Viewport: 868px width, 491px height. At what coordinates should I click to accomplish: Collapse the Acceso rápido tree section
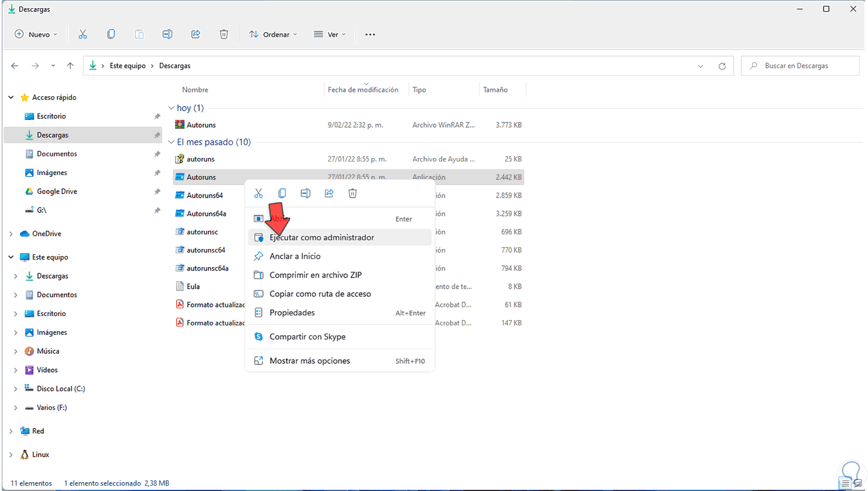click(11, 98)
